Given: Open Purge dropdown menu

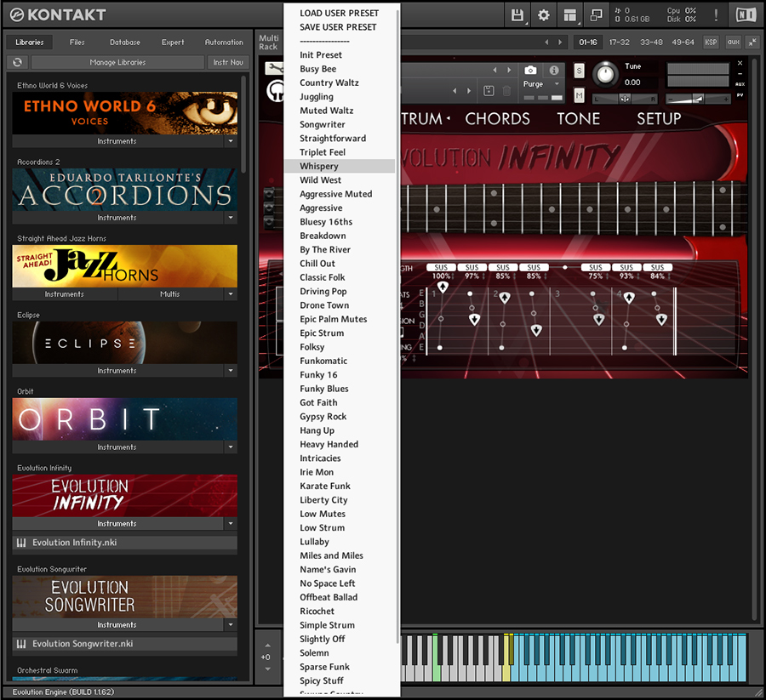Looking at the screenshot, I should (542, 84).
